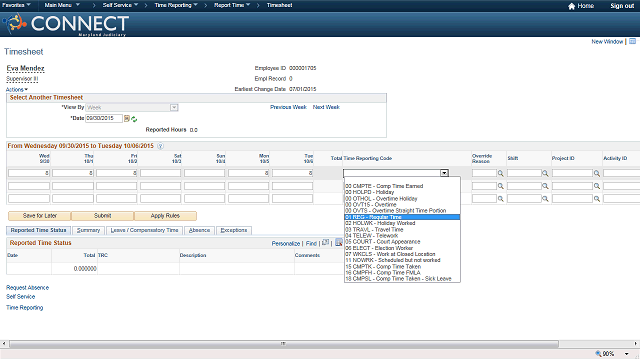Click Override Reason lookup icon in first row
640x360 pixels.
tap(500, 173)
